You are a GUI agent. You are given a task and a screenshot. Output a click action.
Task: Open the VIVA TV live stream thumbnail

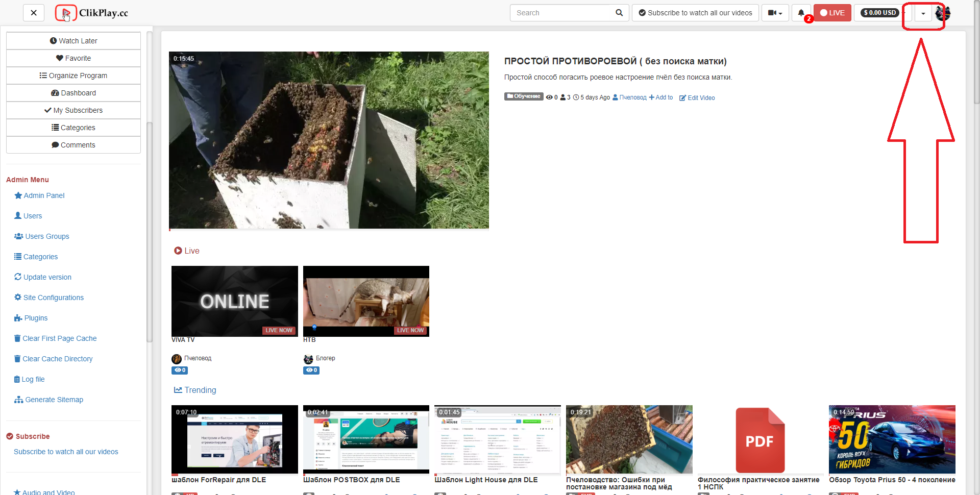tap(234, 301)
